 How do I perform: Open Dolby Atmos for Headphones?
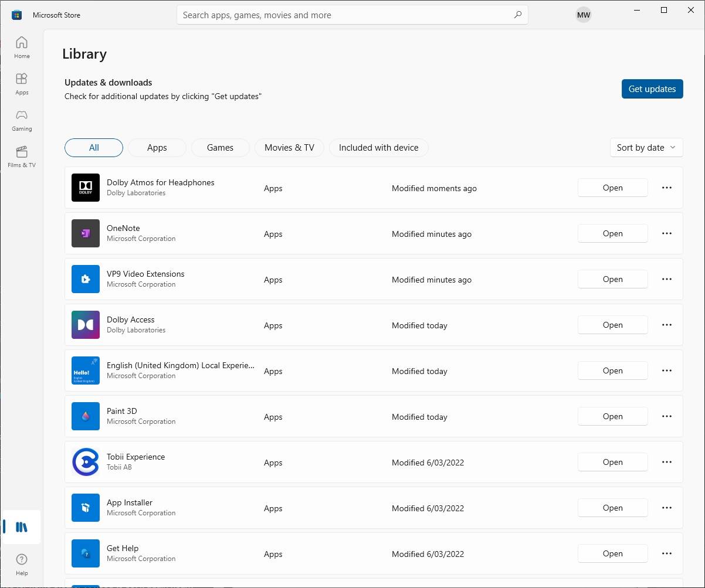coord(613,188)
